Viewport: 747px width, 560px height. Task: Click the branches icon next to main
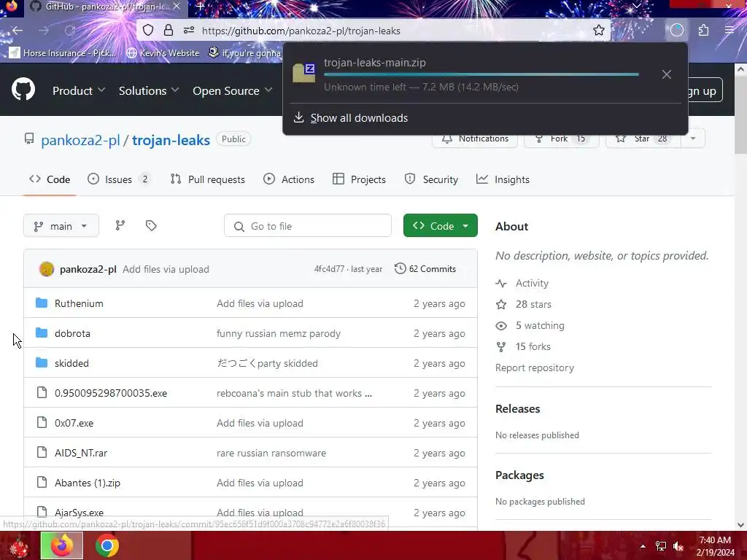coord(120,225)
